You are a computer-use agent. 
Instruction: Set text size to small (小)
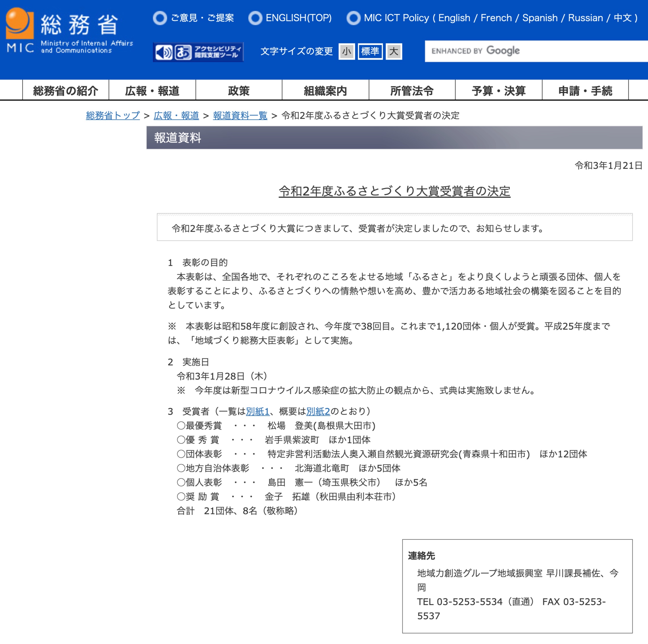[346, 51]
